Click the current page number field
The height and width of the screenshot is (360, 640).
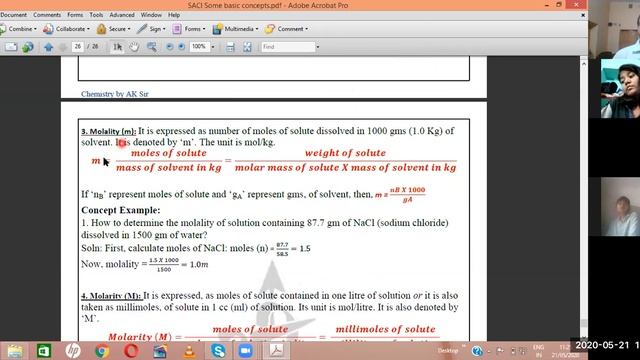[78, 47]
